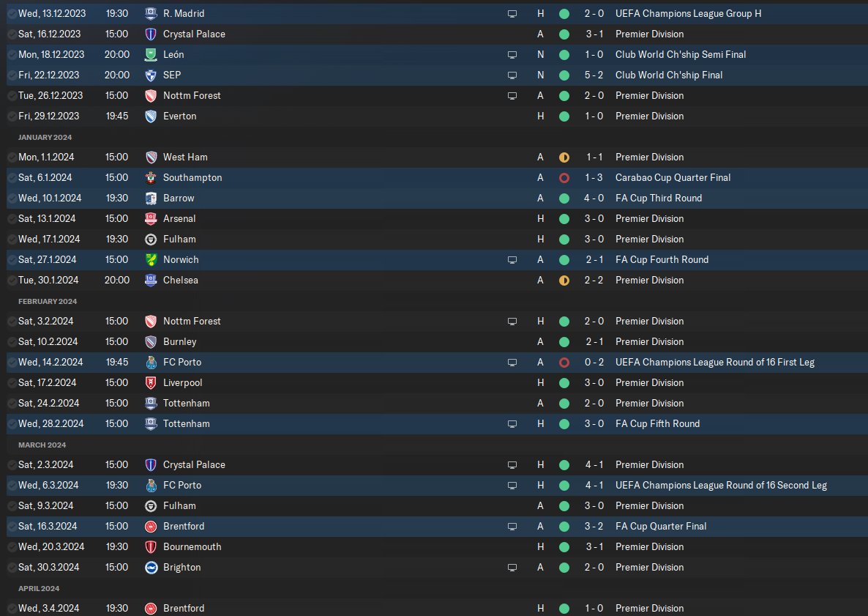
Task: Click TV icon on Norwich FA Cup match
Action: click(x=512, y=259)
